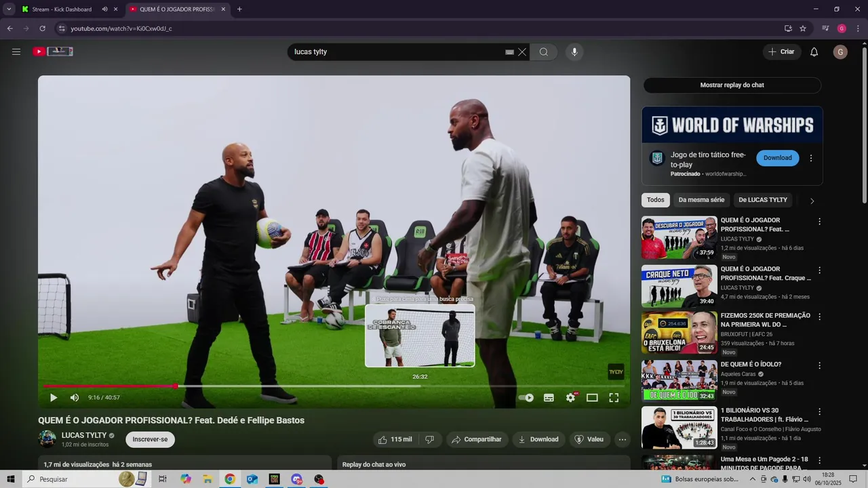Viewport: 868px width, 488px height.
Task: Click the Valeu thanks button
Action: coord(589,440)
